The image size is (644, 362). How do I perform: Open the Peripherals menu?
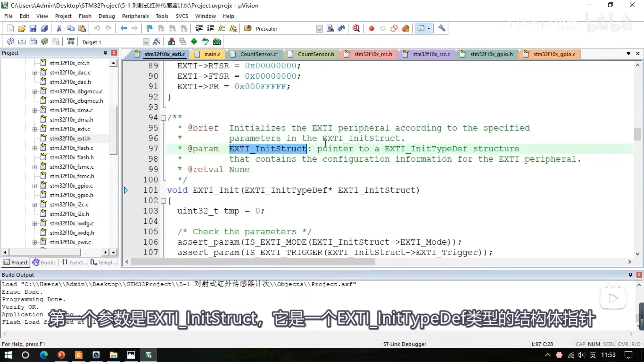135,16
